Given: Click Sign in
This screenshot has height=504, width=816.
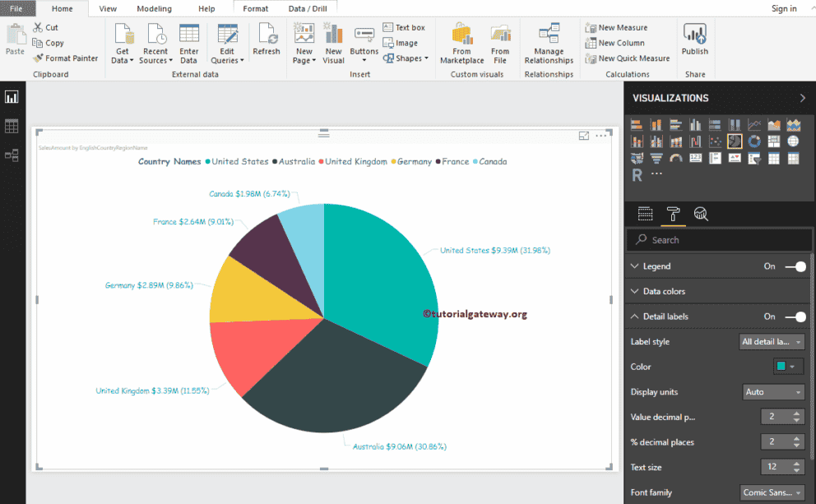Looking at the screenshot, I should click(784, 8).
